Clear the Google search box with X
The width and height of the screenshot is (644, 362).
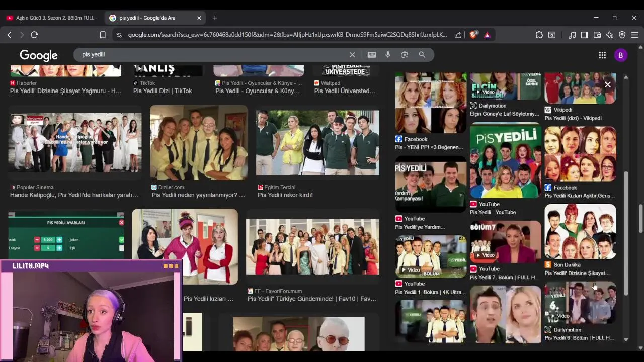coord(352,54)
